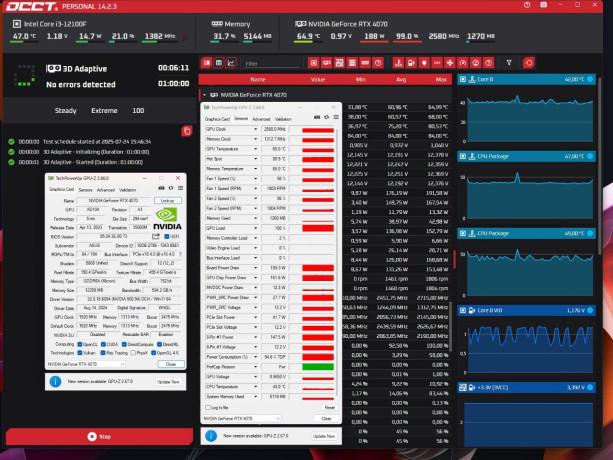Toggle the fan sensor type filter icon

(x=450, y=63)
